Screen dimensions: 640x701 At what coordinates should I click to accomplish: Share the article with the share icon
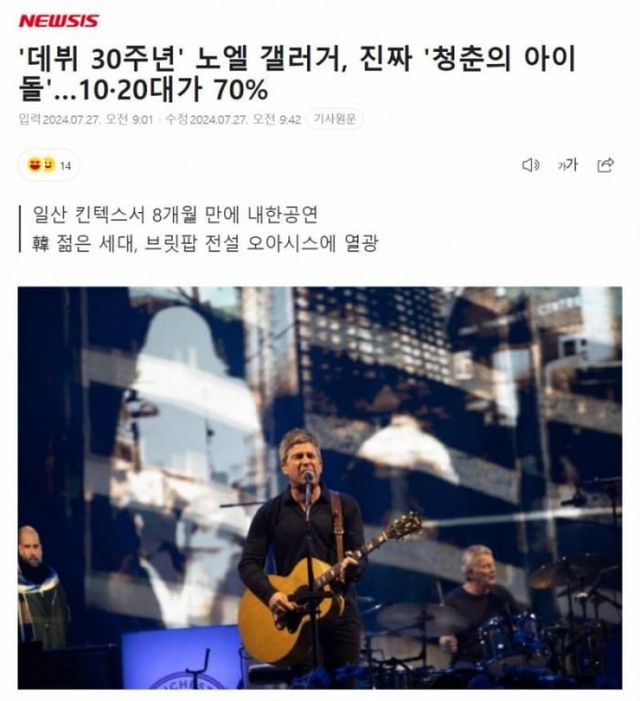click(x=606, y=165)
